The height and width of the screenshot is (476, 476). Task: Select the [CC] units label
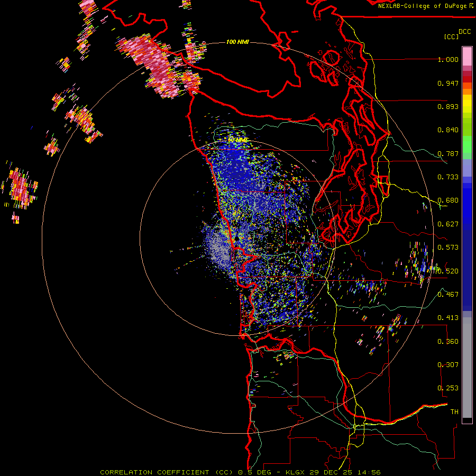coord(452,36)
